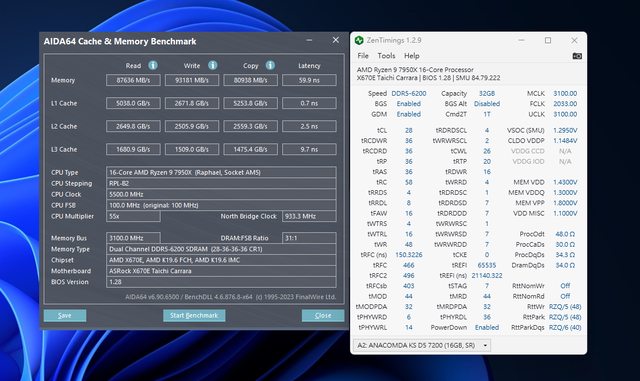
Task: Click the Memory Type field
Action: (221, 249)
